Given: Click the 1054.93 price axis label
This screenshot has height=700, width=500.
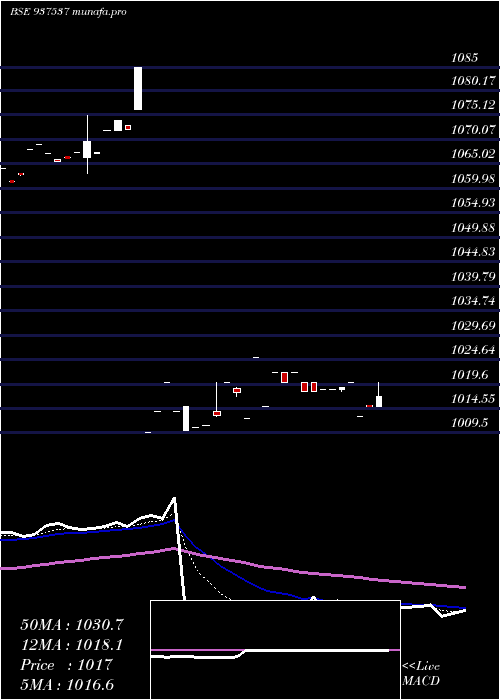Looking at the screenshot, I should (x=474, y=203).
